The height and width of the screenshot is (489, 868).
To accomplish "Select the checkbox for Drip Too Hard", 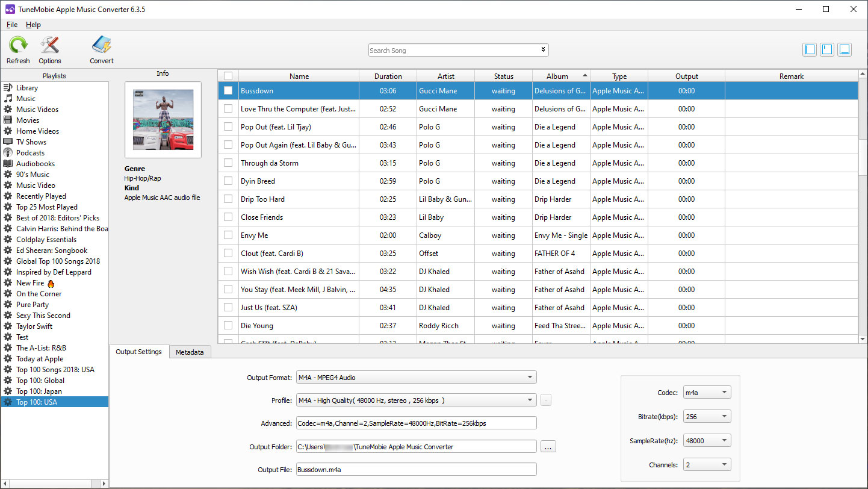I will [x=228, y=199].
